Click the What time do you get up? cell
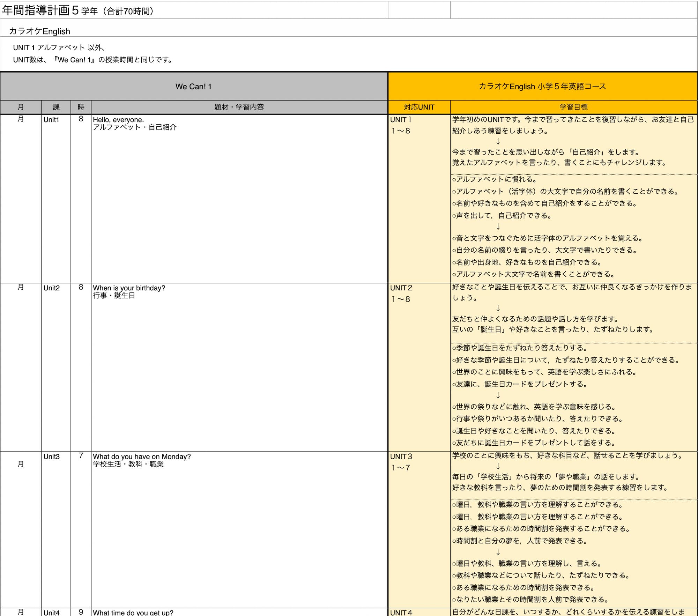 coord(239,613)
